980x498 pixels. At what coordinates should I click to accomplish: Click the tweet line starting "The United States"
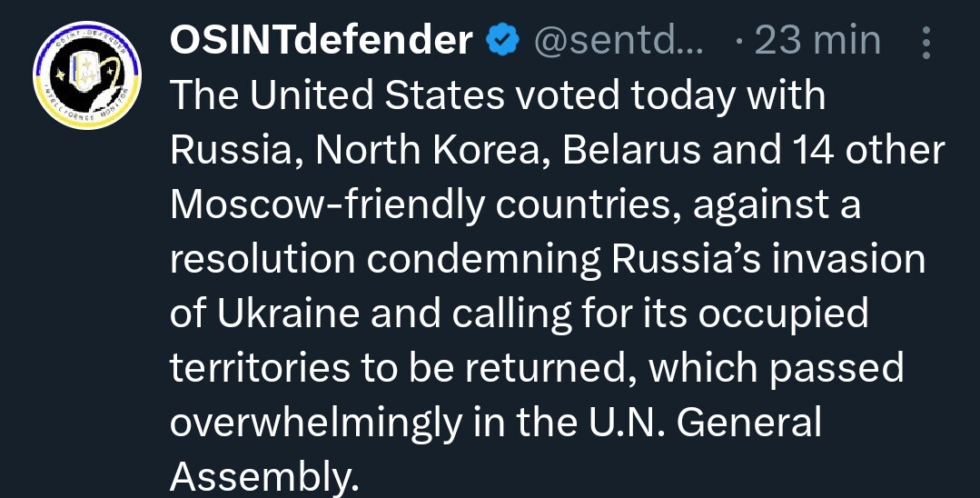(498, 96)
